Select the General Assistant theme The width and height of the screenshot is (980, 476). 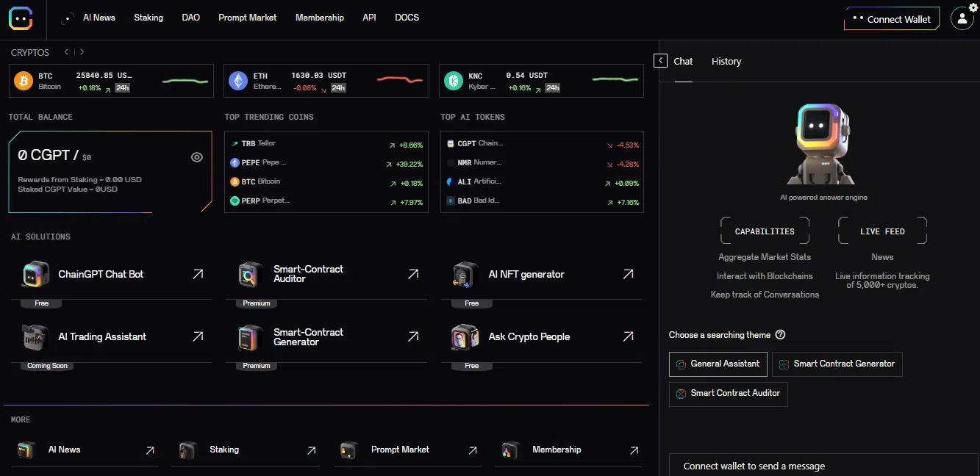pyautogui.click(x=718, y=364)
